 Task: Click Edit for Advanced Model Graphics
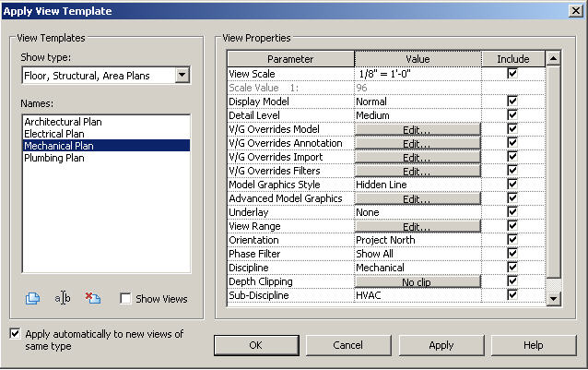coord(417,199)
